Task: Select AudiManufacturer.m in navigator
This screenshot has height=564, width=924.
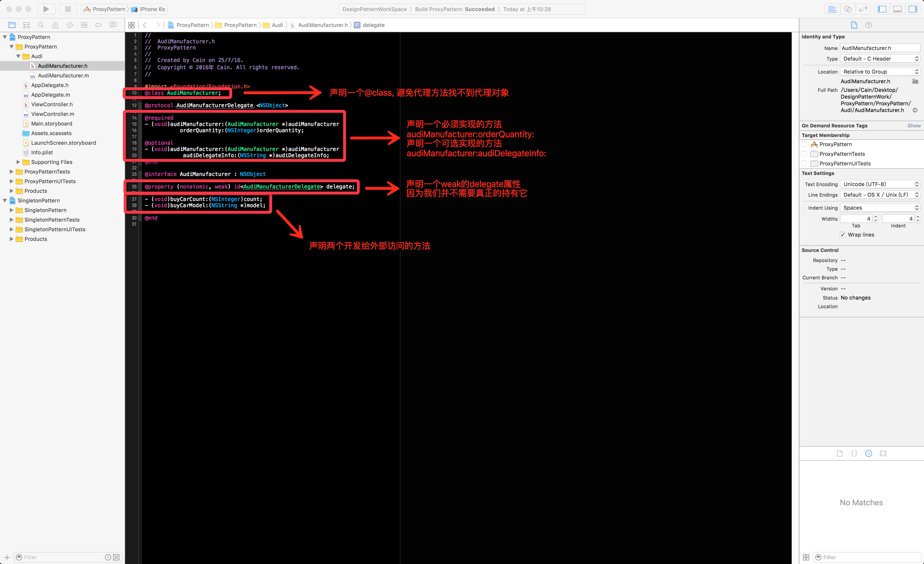Action: [x=63, y=75]
